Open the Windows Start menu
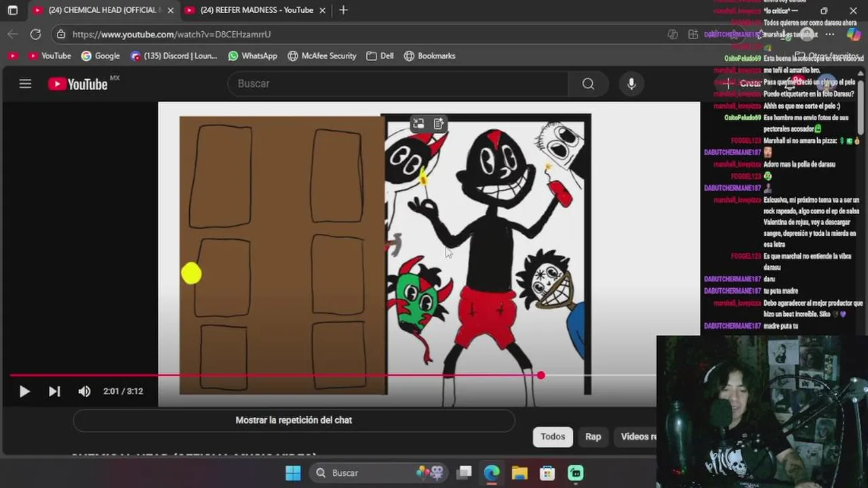The height and width of the screenshot is (488, 868). coord(293,473)
